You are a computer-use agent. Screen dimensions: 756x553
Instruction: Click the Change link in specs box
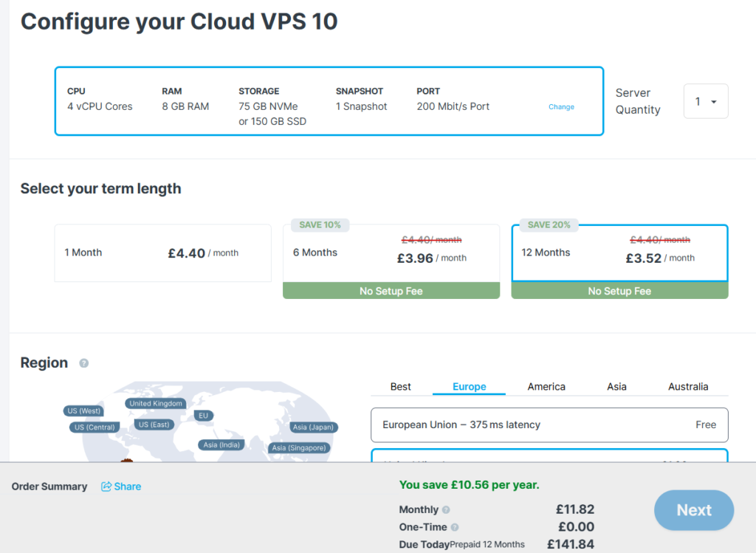click(561, 107)
